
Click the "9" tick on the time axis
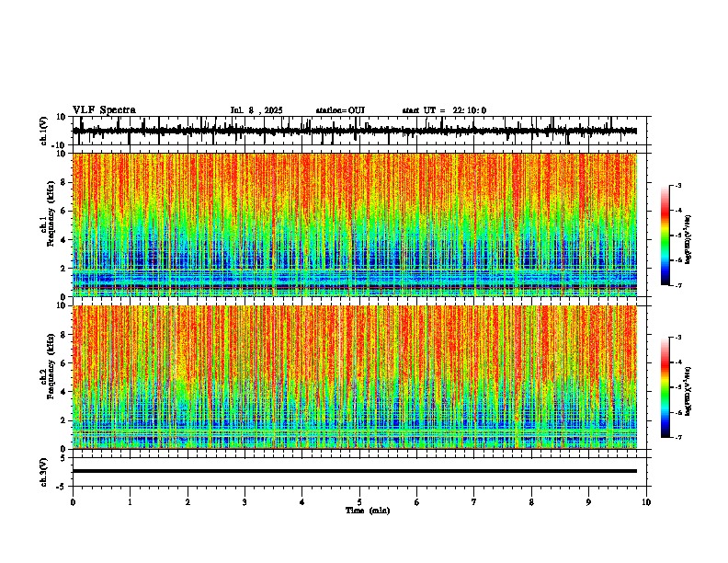tap(588, 502)
